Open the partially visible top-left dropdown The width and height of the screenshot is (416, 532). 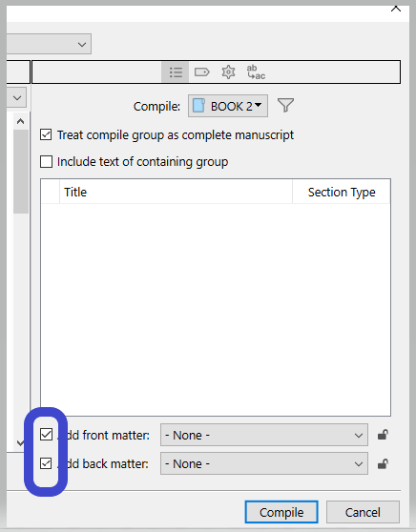49,44
